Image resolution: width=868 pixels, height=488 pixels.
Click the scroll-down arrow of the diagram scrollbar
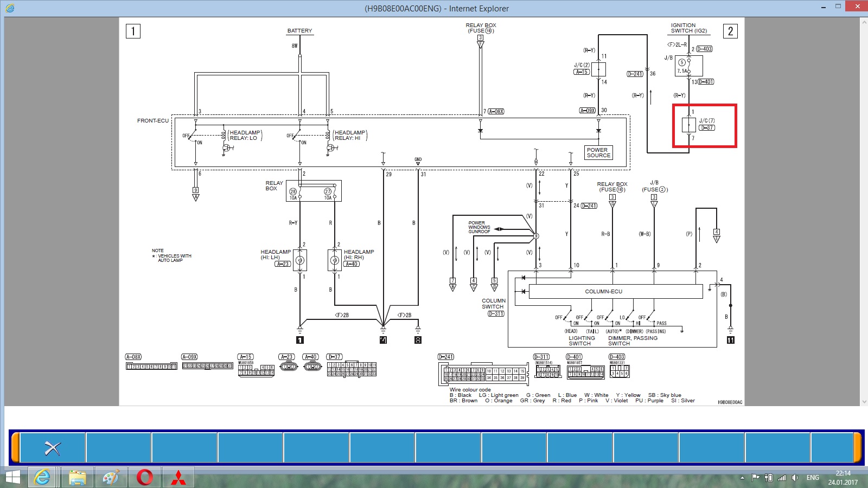click(864, 402)
